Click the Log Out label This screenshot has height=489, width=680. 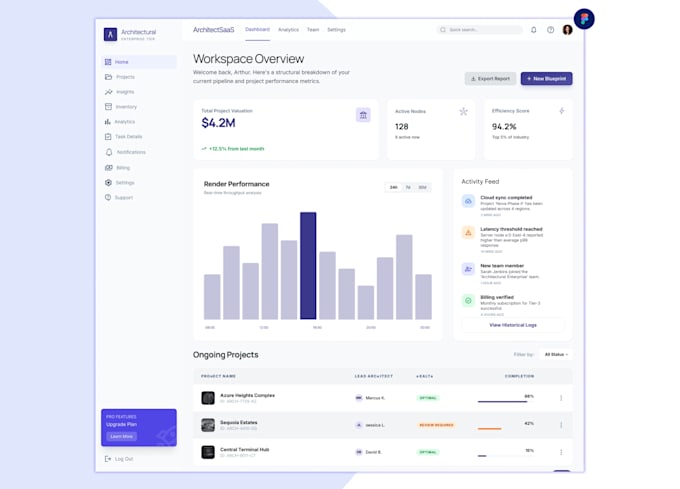tap(124, 459)
